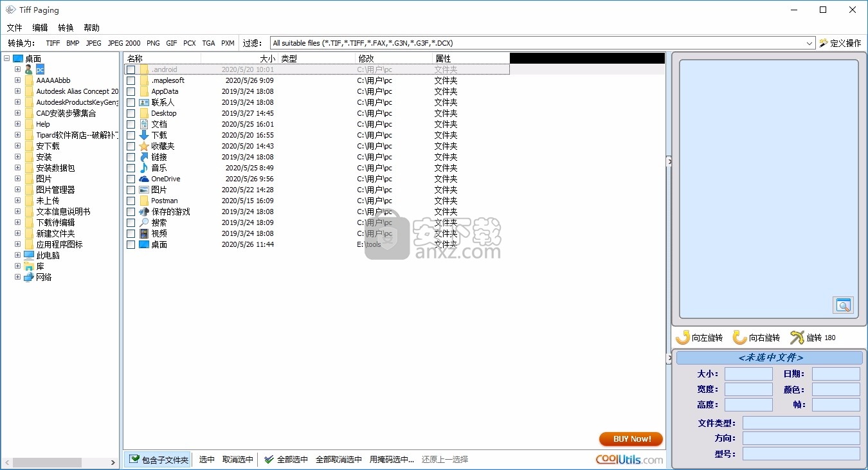This screenshot has width=868, height=470.
Task: Toggle the include subfolders option
Action: [158, 459]
